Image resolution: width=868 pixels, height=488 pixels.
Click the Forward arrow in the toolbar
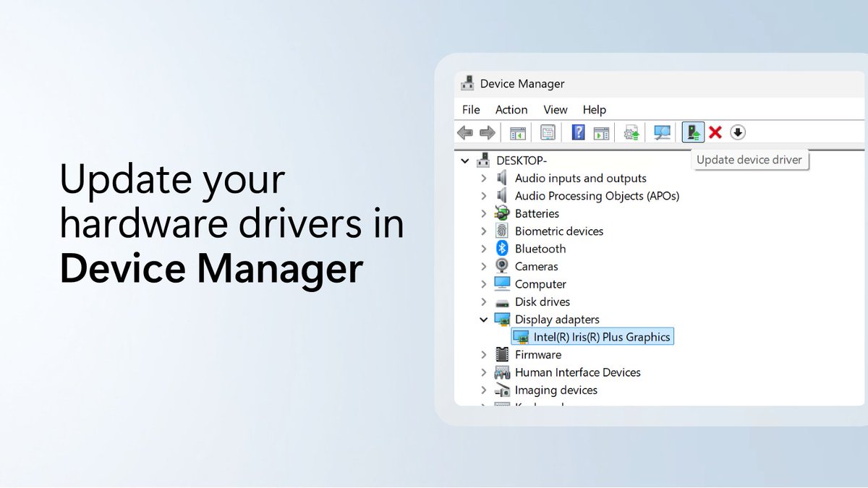[488, 132]
